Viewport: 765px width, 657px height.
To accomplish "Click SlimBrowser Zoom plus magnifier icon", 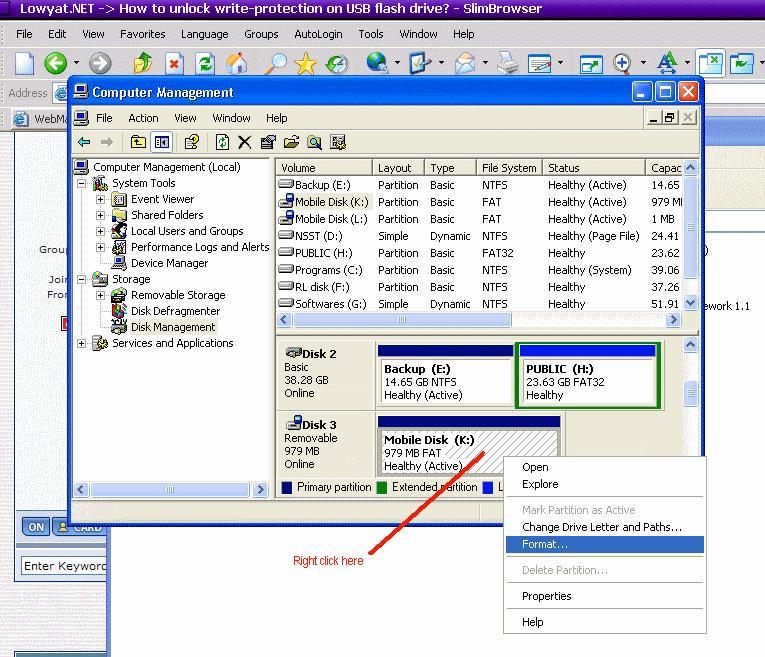I will point(622,64).
